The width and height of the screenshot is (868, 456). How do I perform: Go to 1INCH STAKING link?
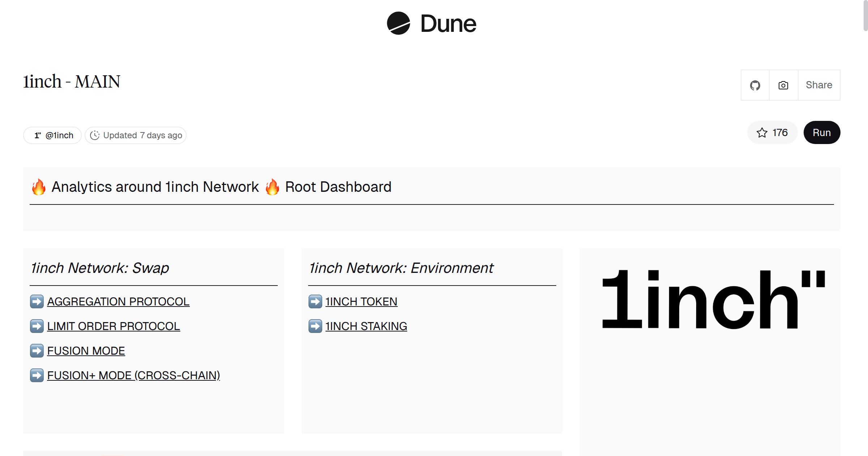366,326
